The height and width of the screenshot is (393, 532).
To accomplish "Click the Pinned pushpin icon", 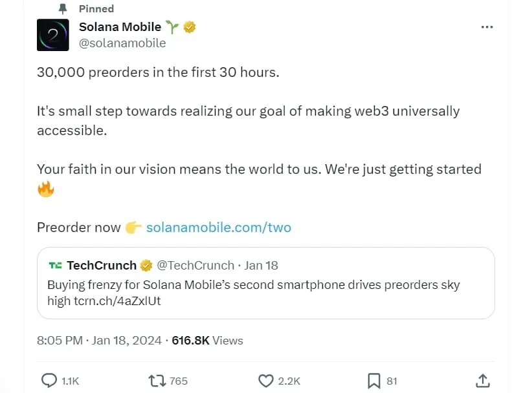I will 63,9.
